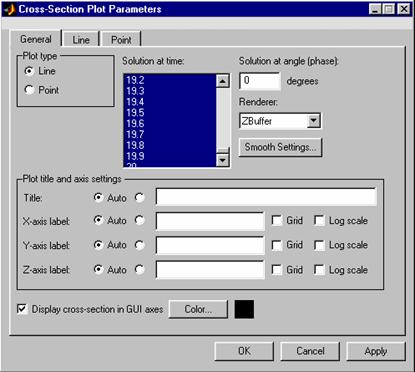Click the black color swatch
Viewport: 415px width, 372px height.
coord(244,309)
